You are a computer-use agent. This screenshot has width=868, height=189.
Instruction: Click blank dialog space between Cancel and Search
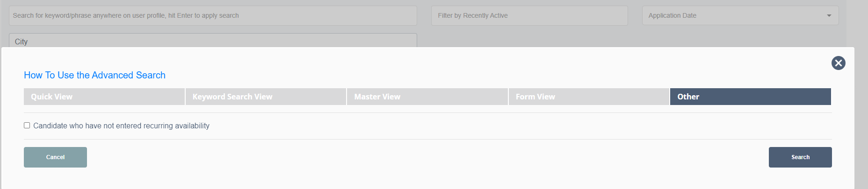click(421, 157)
